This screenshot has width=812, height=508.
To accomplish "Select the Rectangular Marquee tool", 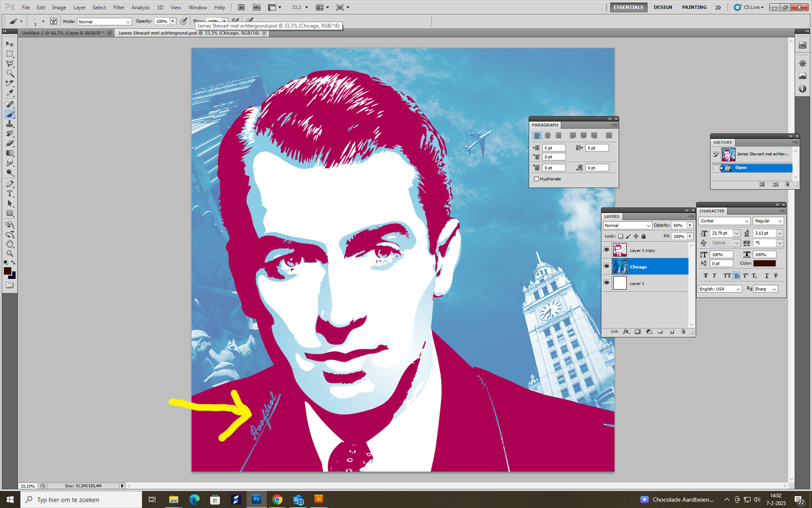I will click(10, 54).
